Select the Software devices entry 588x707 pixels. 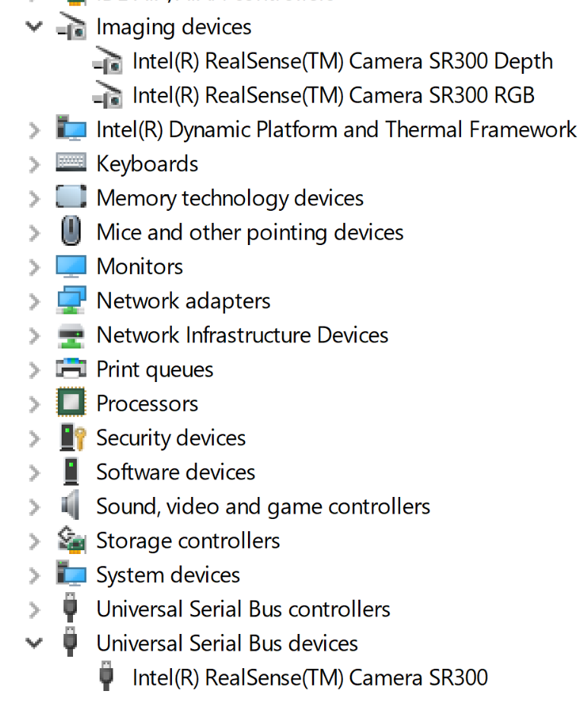[x=176, y=473]
